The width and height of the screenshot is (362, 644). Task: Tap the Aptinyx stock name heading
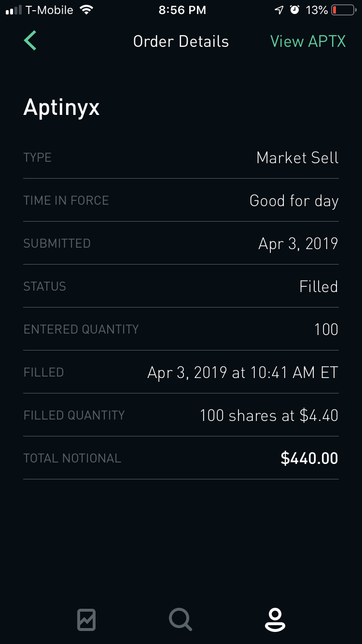(x=62, y=107)
